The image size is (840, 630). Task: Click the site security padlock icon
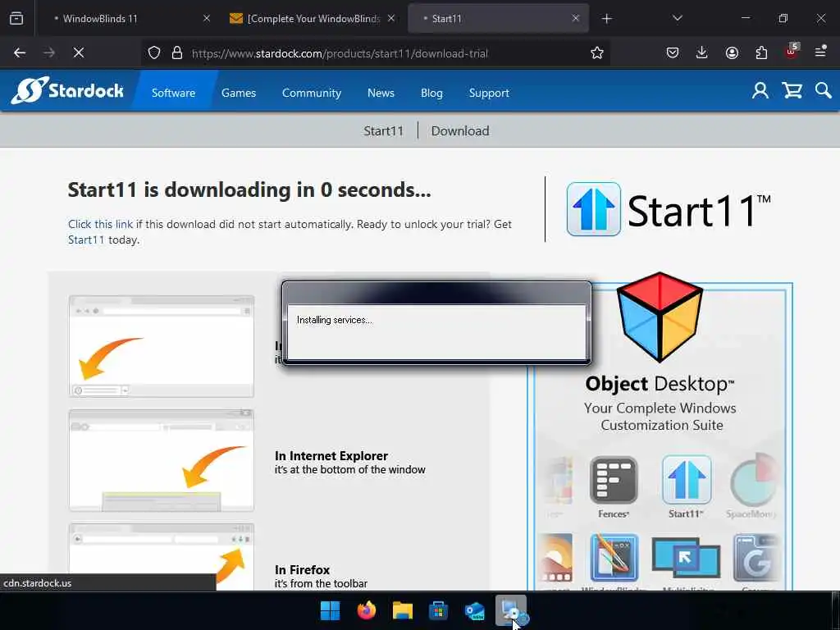pyautogui.click(x=177, y=52)
